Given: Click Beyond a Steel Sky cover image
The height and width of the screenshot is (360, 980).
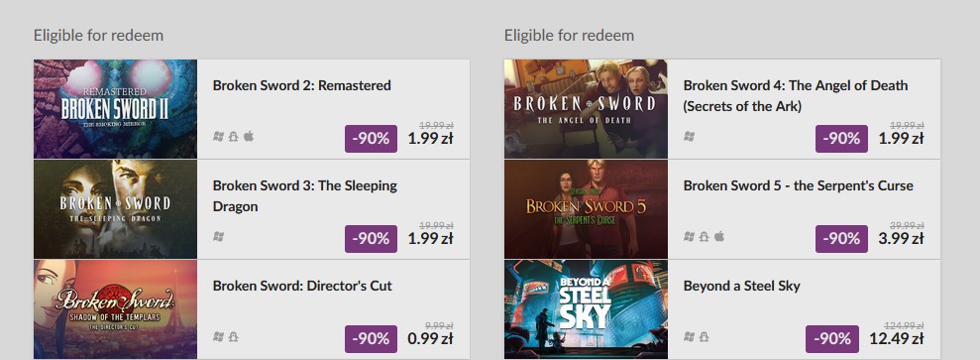Looking at the screenshot, I should [x=586, y=309].
